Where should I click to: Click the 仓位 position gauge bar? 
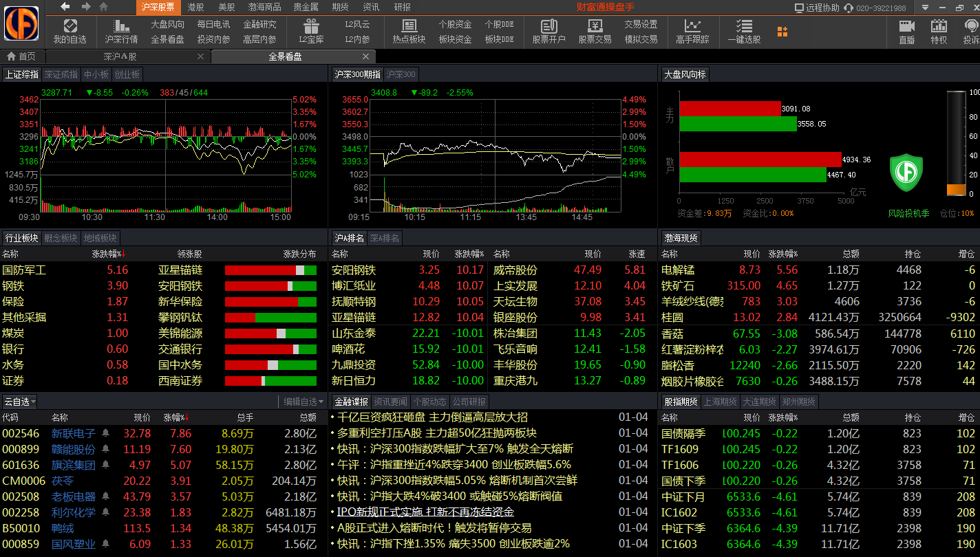957,144
